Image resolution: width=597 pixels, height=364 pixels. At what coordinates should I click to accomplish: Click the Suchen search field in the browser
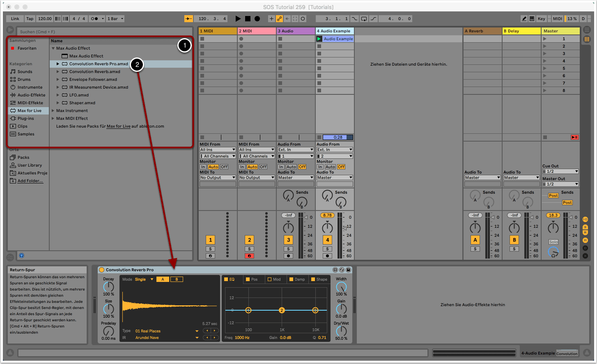pos(103,31)
